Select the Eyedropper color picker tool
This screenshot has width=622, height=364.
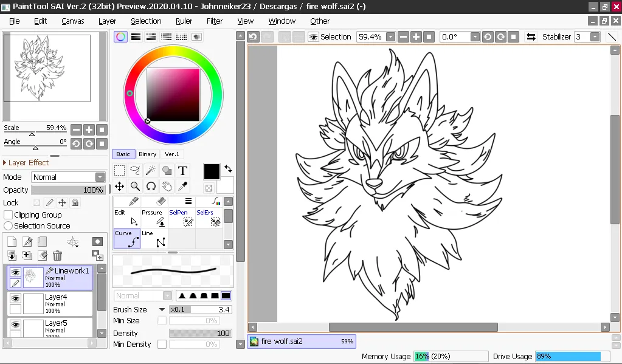[182, 186]
